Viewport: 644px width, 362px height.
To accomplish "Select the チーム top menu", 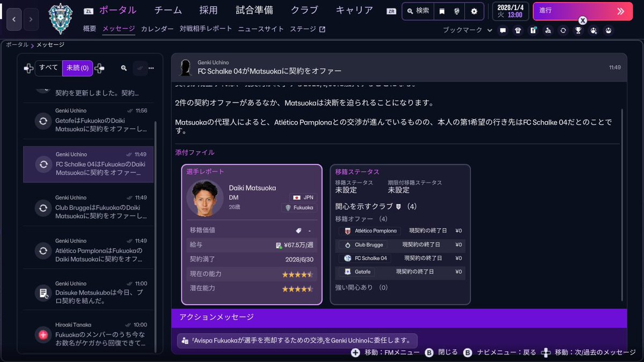I will (168, 10).
